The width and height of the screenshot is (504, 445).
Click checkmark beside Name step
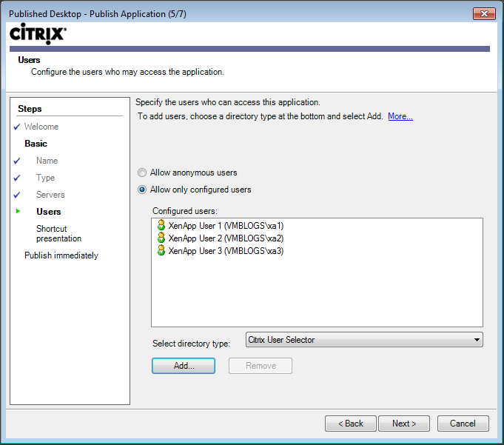17,161
